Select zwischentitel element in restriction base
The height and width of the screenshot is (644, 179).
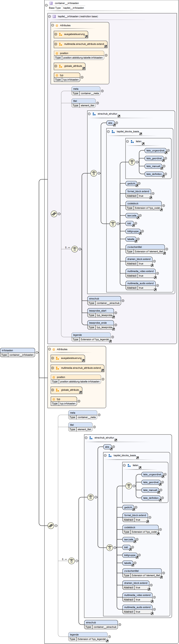[x=145, y=249]
